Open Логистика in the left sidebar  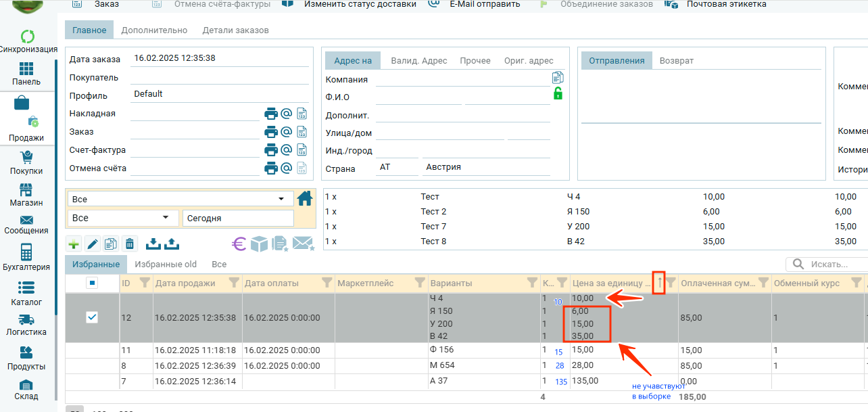click(26, 325)
